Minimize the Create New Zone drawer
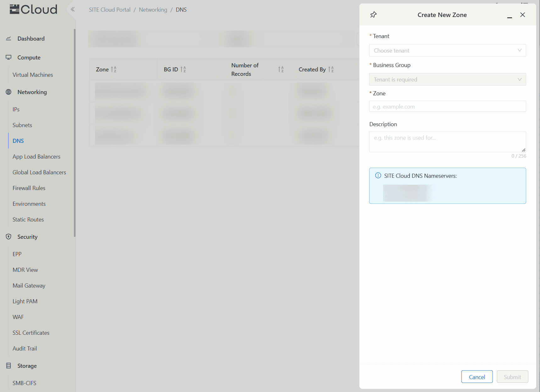Image resolution: width=540 pixels, height=392 pixels. [x=509, y=15]
